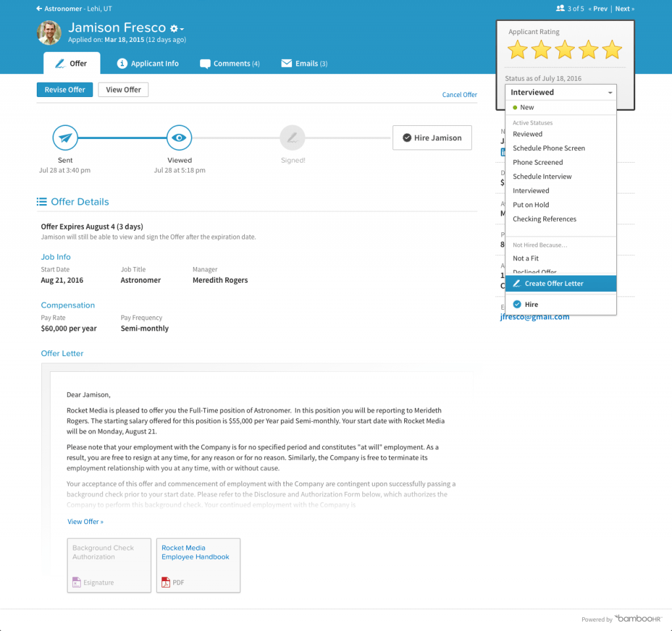
Task: Click the Offer Letter heading
Action: (62, 354)
